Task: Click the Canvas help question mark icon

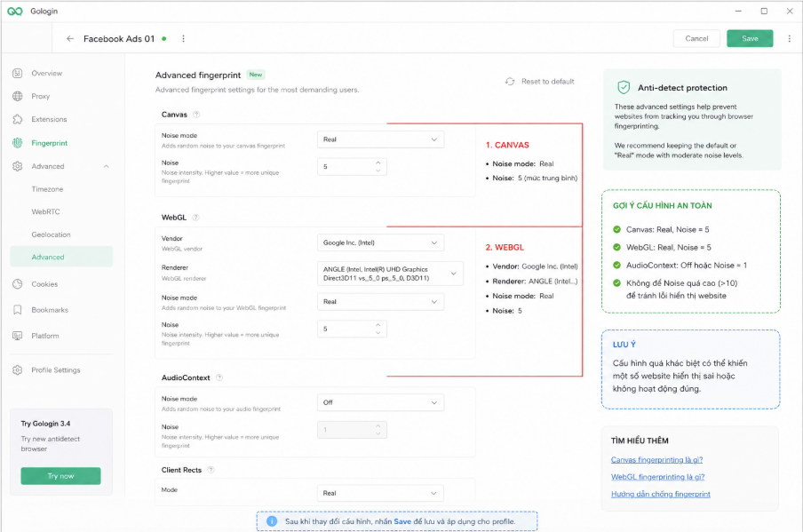Action: coord(196,115)
